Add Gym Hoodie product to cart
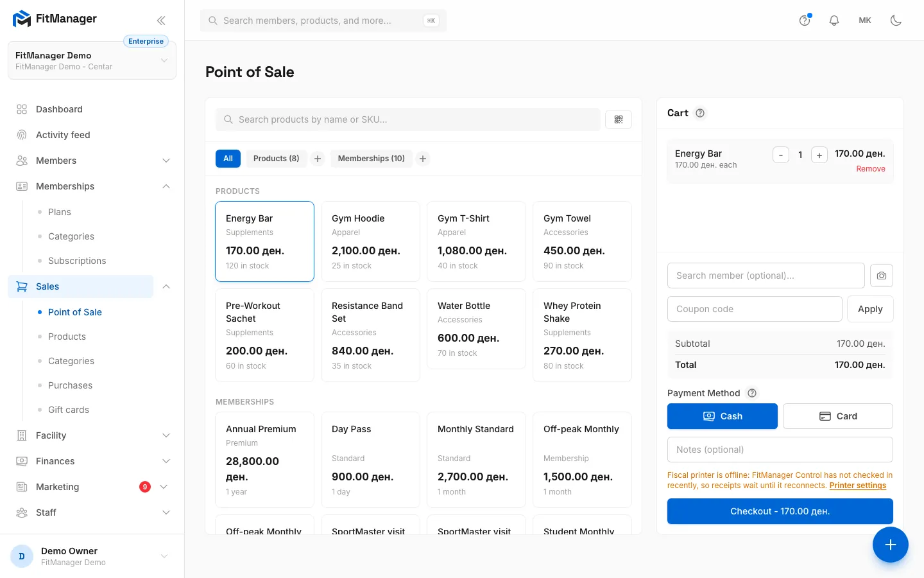 click(x=370, y=241)
